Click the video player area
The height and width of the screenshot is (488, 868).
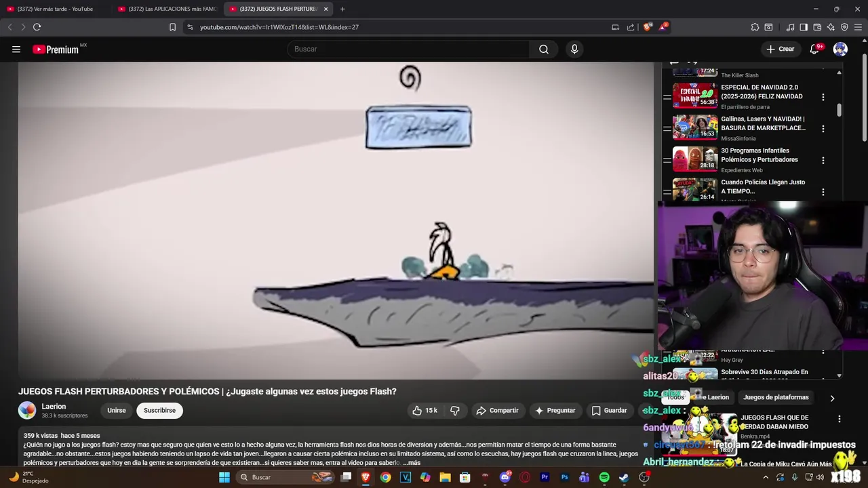coord(336,220)
